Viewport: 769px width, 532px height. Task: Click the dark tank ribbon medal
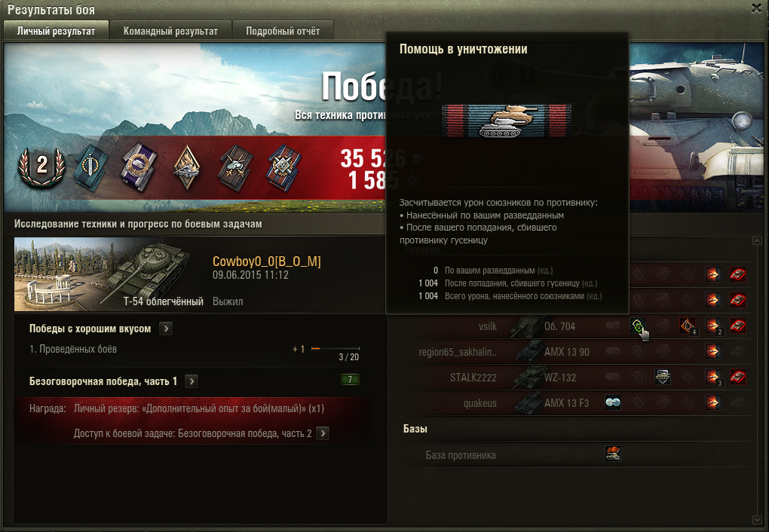236,168
